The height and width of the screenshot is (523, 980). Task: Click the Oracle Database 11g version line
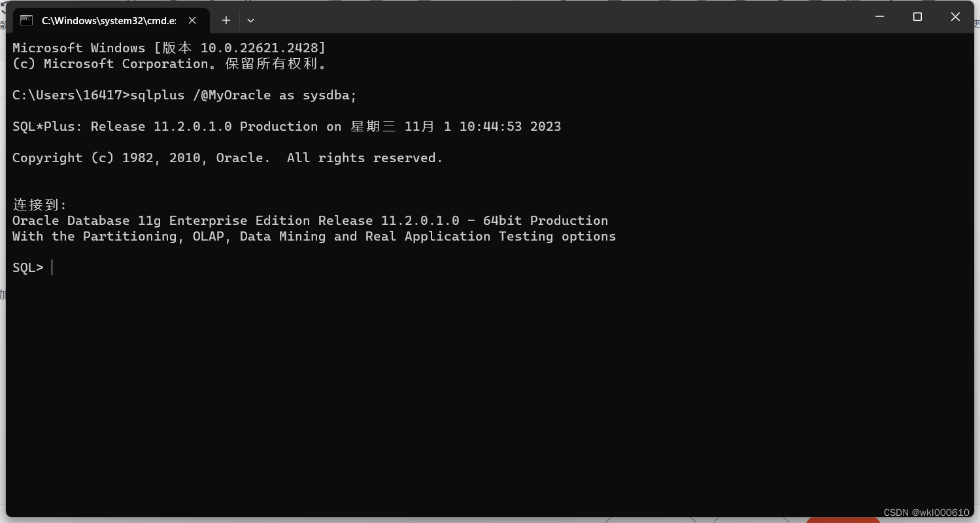point(310,220)
